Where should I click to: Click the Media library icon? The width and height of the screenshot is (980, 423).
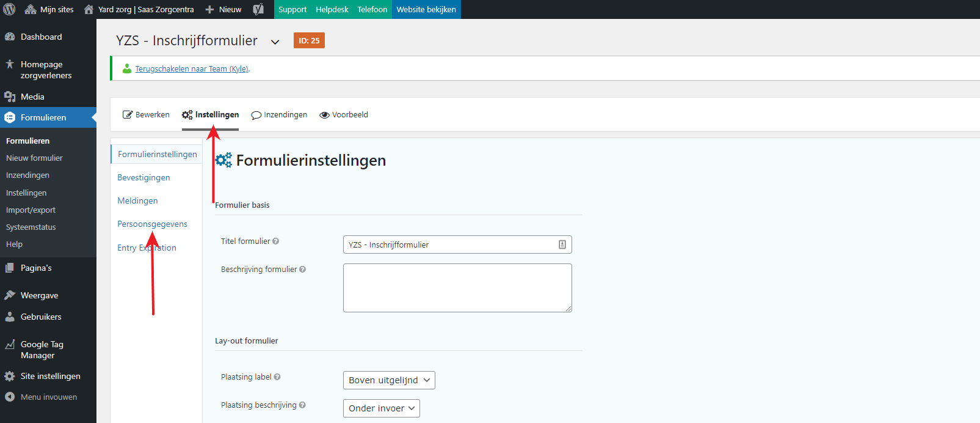tap(10, 97)
